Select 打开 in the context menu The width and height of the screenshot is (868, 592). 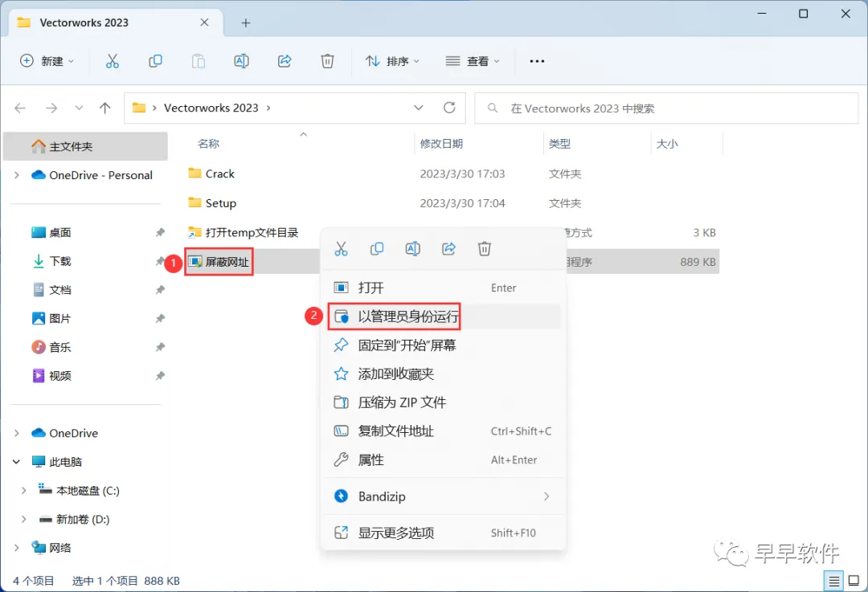(443, 288)
